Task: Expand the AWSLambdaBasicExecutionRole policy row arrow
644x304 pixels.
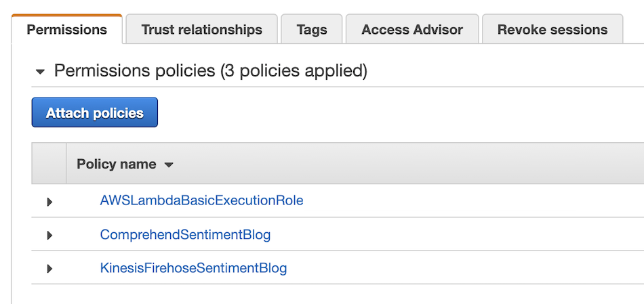Action: pyautogui.click(x=49, y=201)
